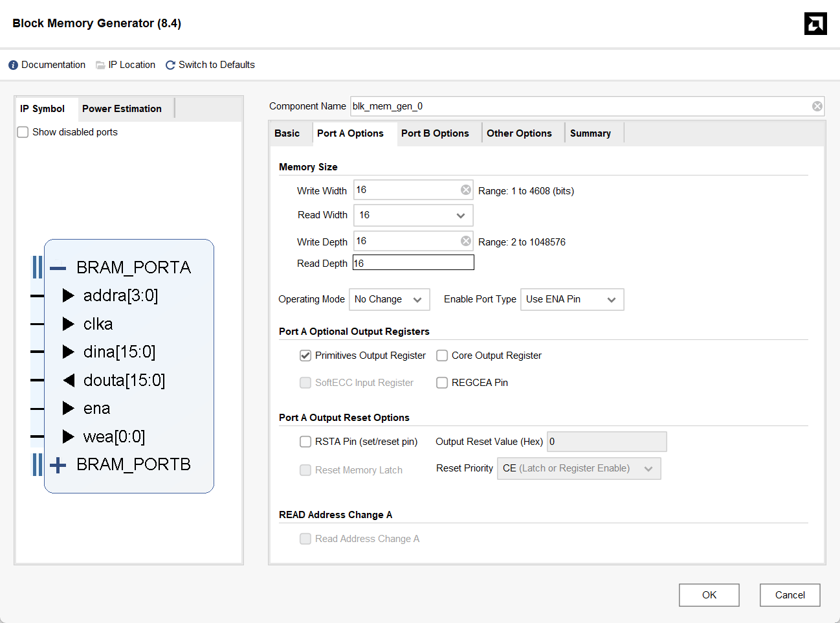Screen dimensions: 840x623
Task: Click the Read Depth input field
Action: (x=413, y=263)
